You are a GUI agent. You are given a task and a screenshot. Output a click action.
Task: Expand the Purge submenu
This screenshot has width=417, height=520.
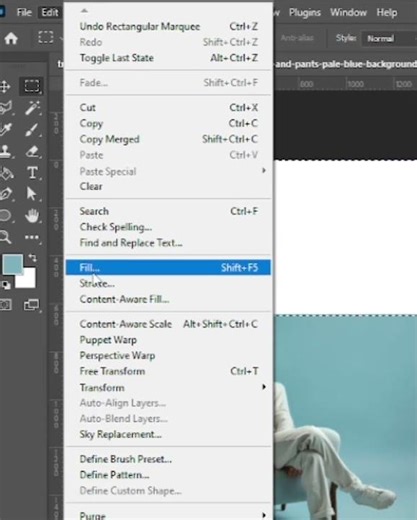coord(169,515)
